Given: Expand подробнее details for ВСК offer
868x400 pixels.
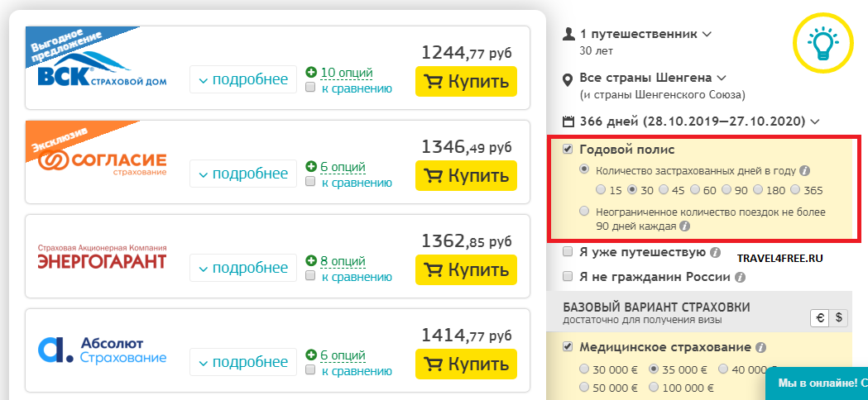Looking at the screenshot, I should click(242, 80).
